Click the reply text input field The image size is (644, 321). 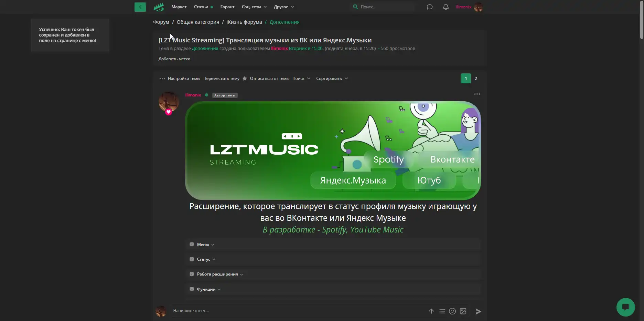tap(296, 311)
